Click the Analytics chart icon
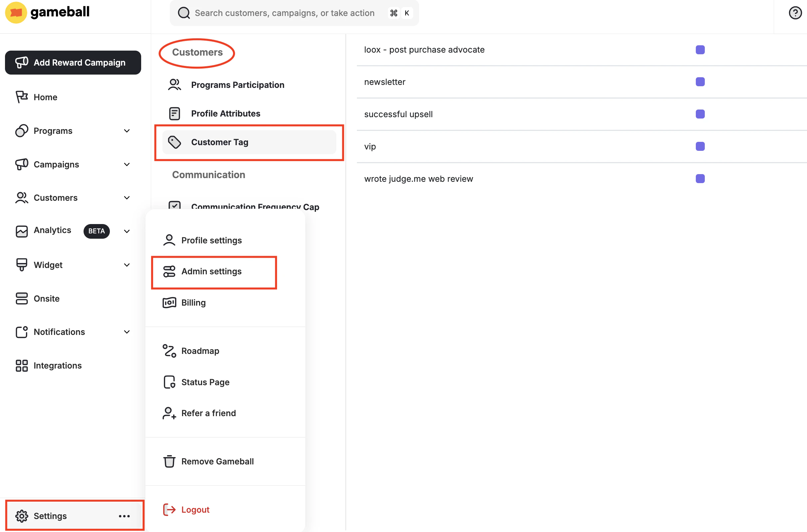Viewport: 807px width, 532px height. (22, 231)
